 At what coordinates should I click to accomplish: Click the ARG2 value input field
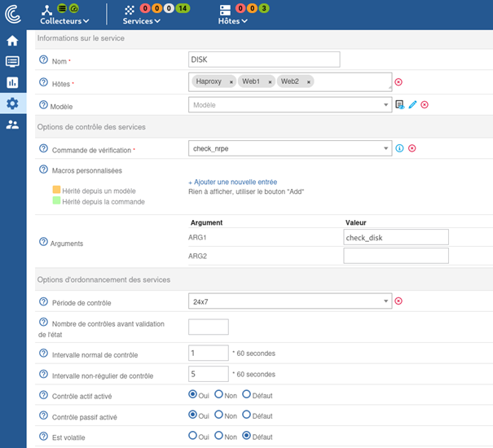point(396,256)
